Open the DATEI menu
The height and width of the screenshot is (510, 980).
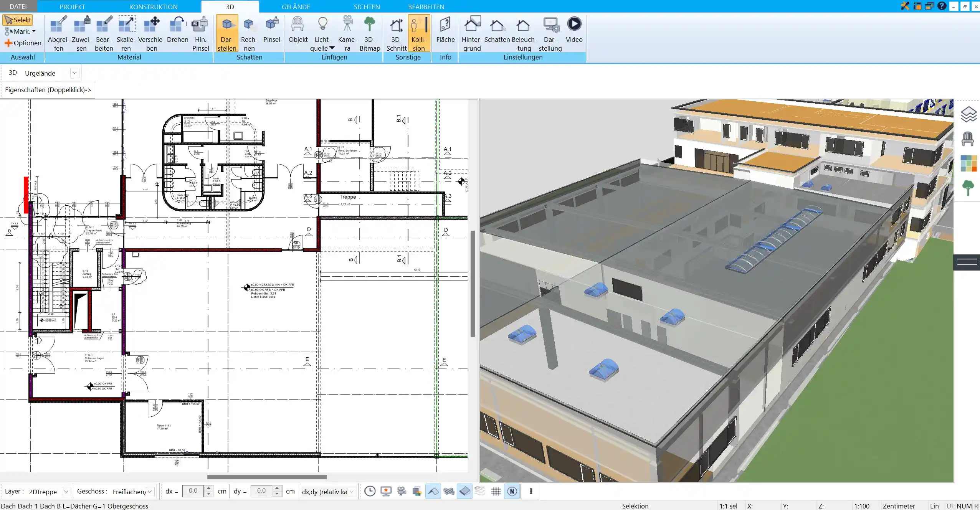(18, 7)
